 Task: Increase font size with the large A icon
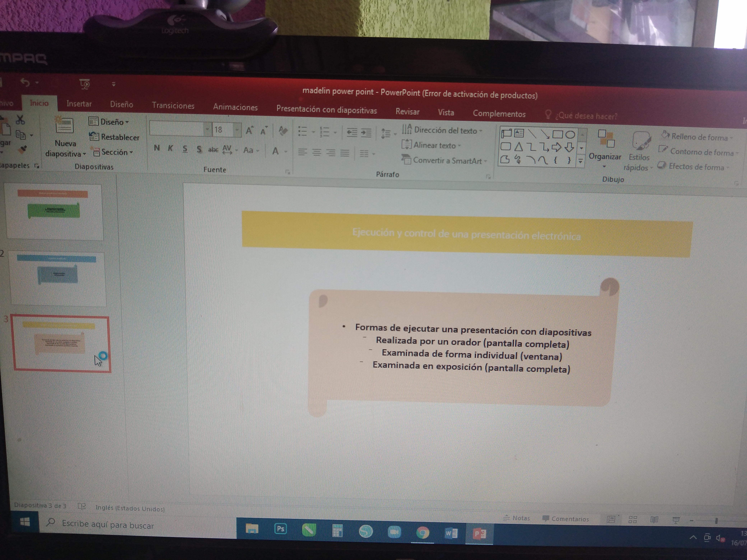click(x=250, y=131)
